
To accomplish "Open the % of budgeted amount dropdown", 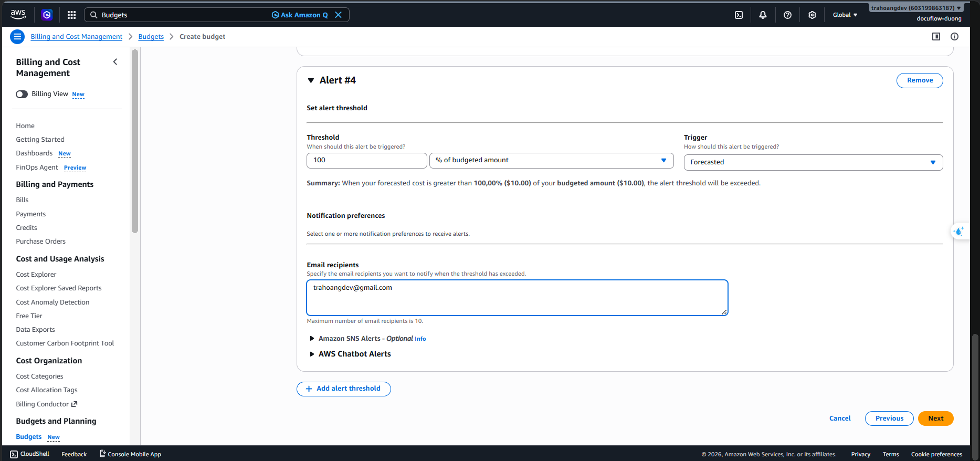I will click(x=551, y=160).
